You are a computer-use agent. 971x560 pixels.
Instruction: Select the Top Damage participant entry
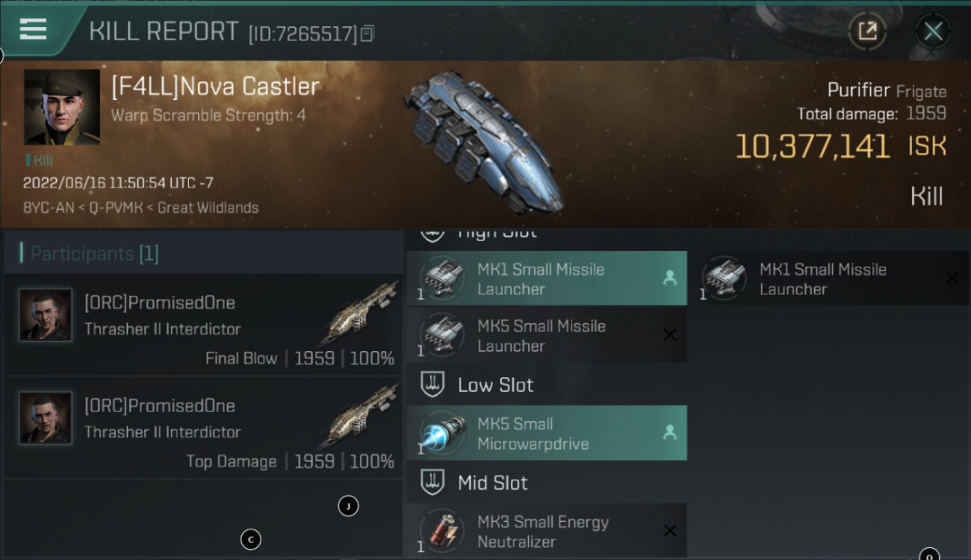(x=202, y=428)
